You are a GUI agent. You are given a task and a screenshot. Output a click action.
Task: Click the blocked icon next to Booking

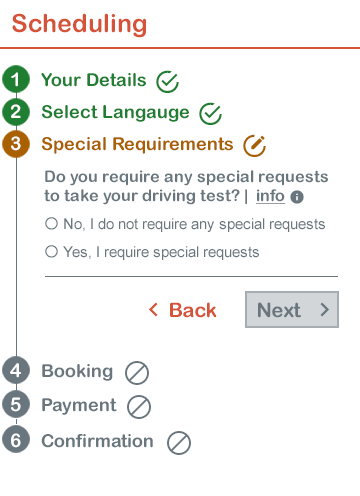[137, 373]
